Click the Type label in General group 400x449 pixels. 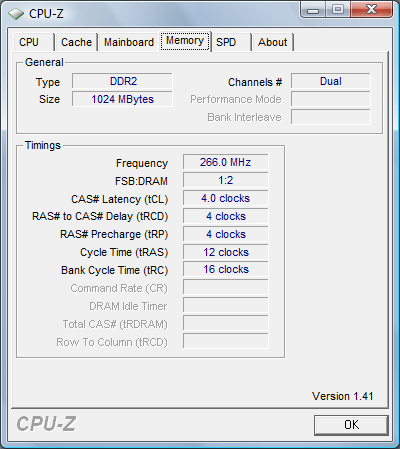(48, 83)
